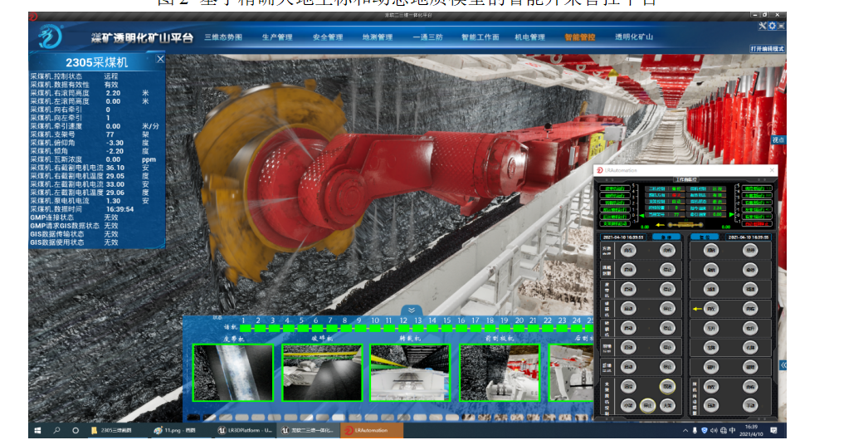
Task: Click the 打开编辑模式 button
Action: click(767, 49)
